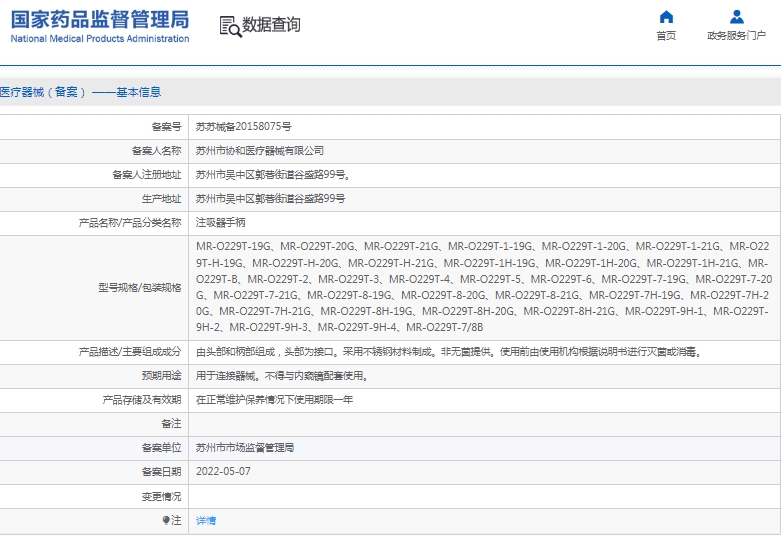Click the home (首页) house icon

coord(666,17)
